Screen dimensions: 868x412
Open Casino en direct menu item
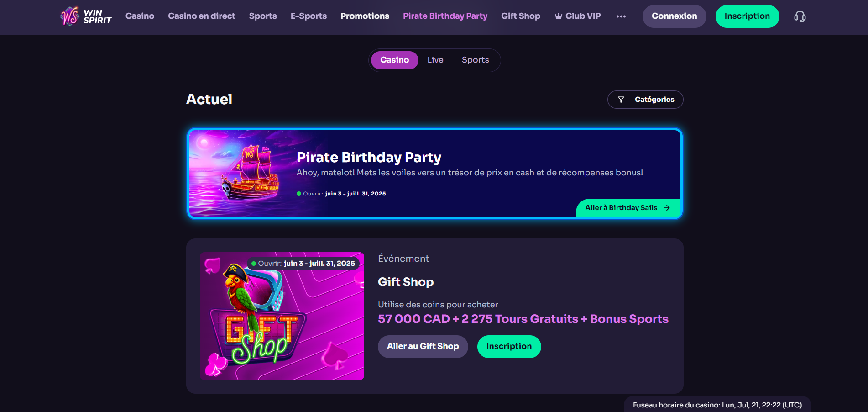coord(201,16)
